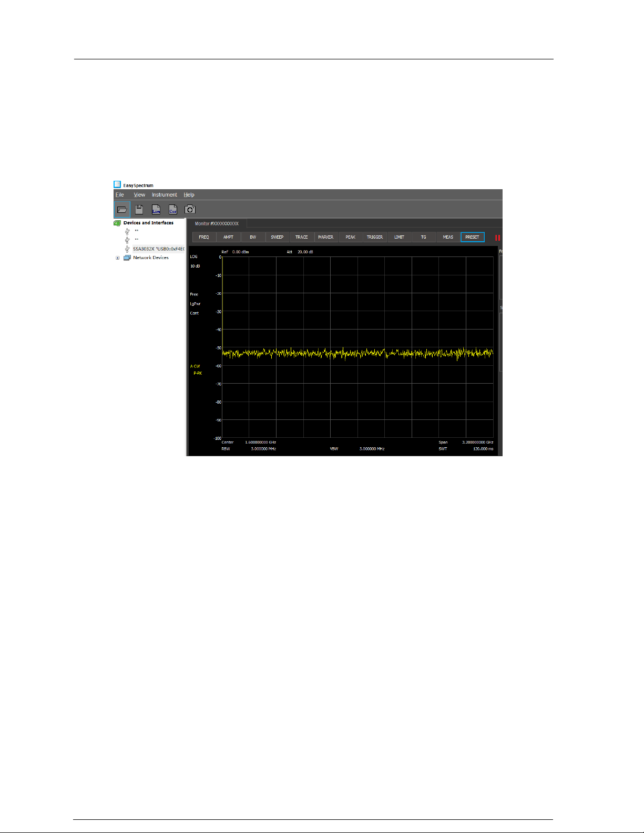Open the Help menu
This screenshot has height=833, width=644.
click(x=189, y=194)
